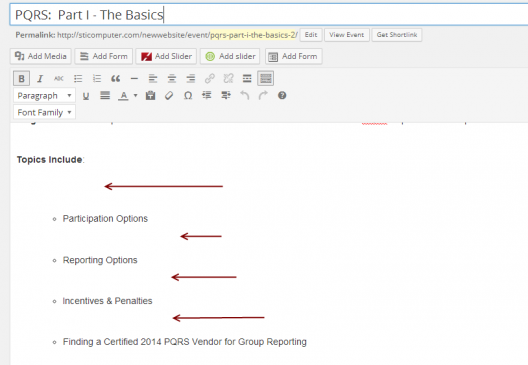Screen dimensions: 528x365
Task: Insert a horizontal line
Action: click(x=134, y=78)
